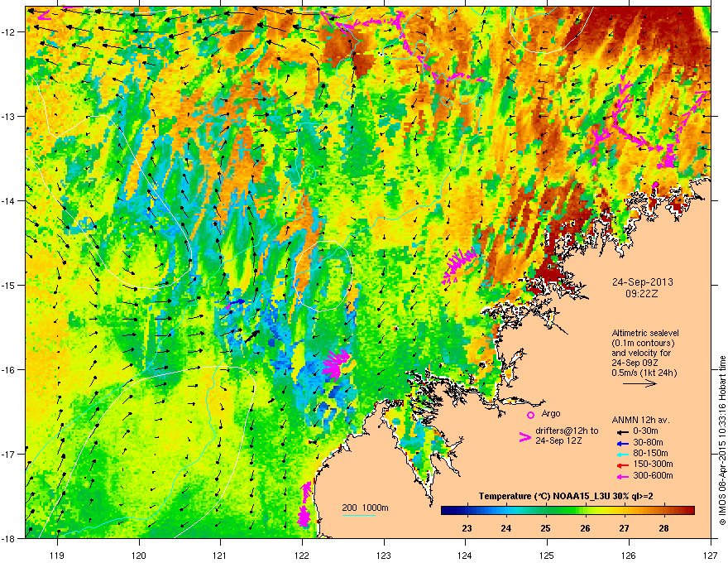Click the longitude axis label 124
The image size is (728, 563).
[x=465, y=555]
